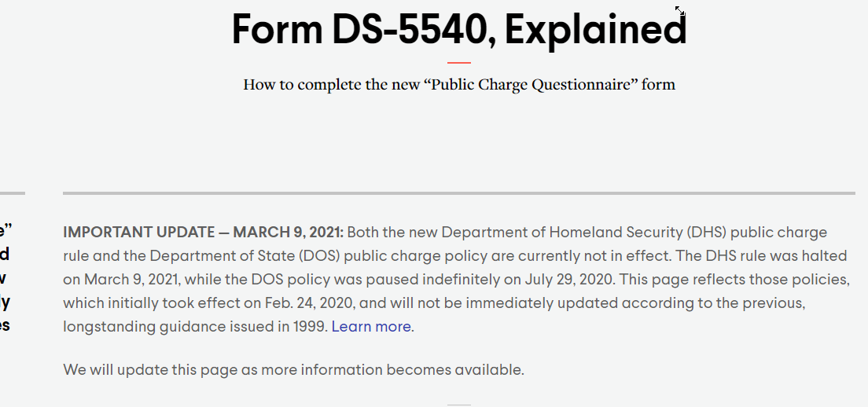Viewport: 868px width, 407px height.
Task: Click the quoted phrase Public Charge Questionnaire
Action: pyautogui.click(x=535, y=85)
